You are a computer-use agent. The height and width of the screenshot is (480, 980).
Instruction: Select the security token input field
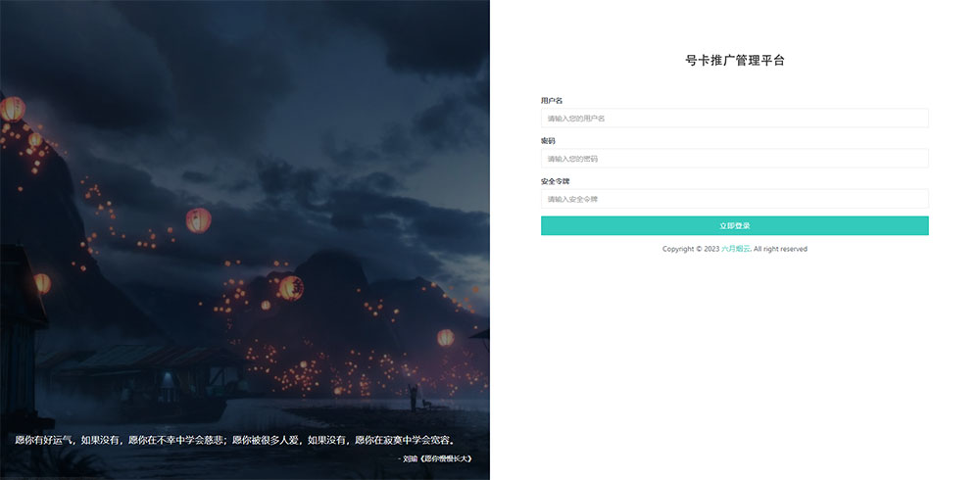click(x=734, y=199)
